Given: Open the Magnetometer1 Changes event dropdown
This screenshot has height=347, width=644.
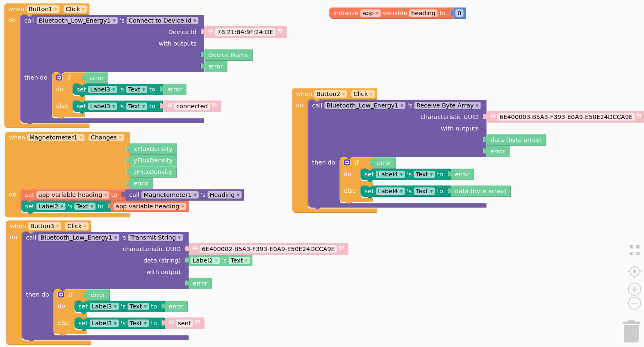Looking at the screenshot, I should coord(121,137).
